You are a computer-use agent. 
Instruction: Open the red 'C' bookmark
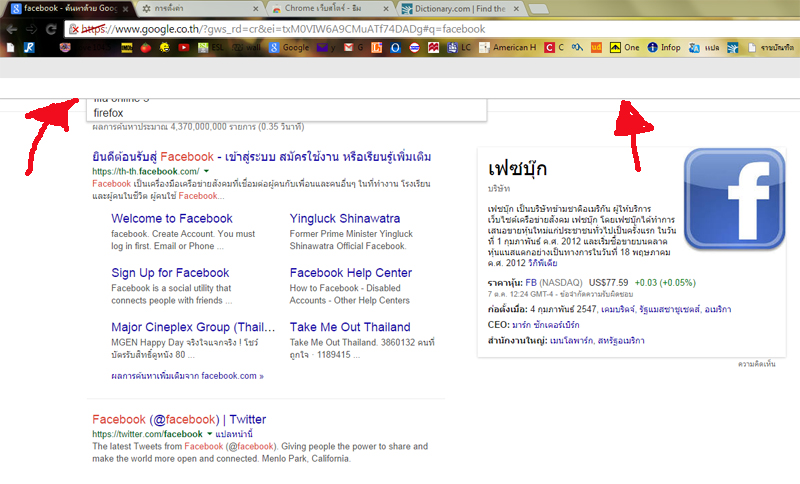tap(554, 47)
